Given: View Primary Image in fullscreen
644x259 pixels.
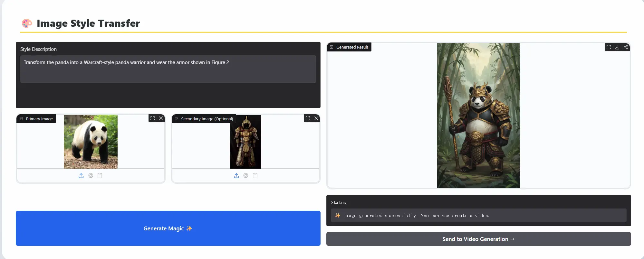Looking at the screenshot, I should pos(153,118).
